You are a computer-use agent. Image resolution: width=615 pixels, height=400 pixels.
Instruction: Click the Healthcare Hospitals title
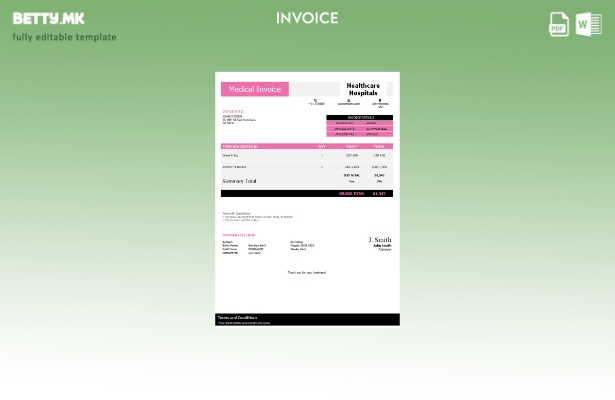(x=363, y=89)
